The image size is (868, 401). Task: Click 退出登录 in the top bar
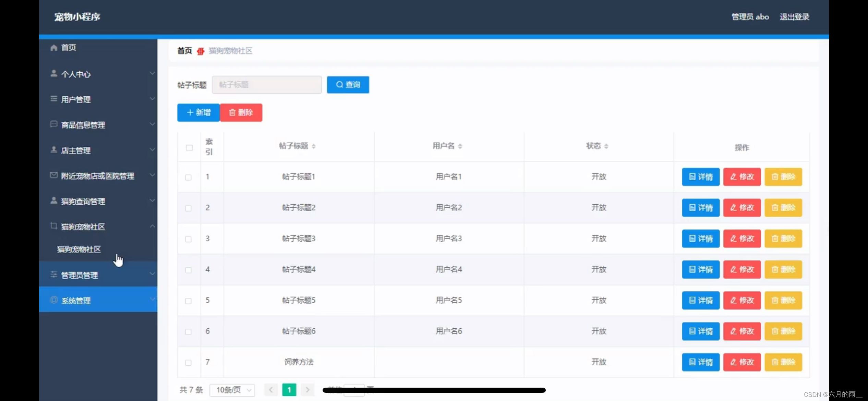coord(794,17)
